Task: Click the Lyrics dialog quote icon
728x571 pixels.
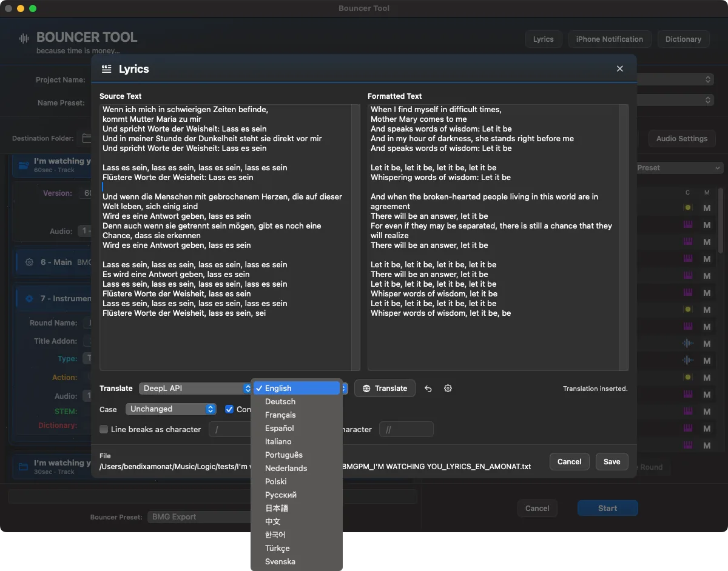Action: point(106,69)
